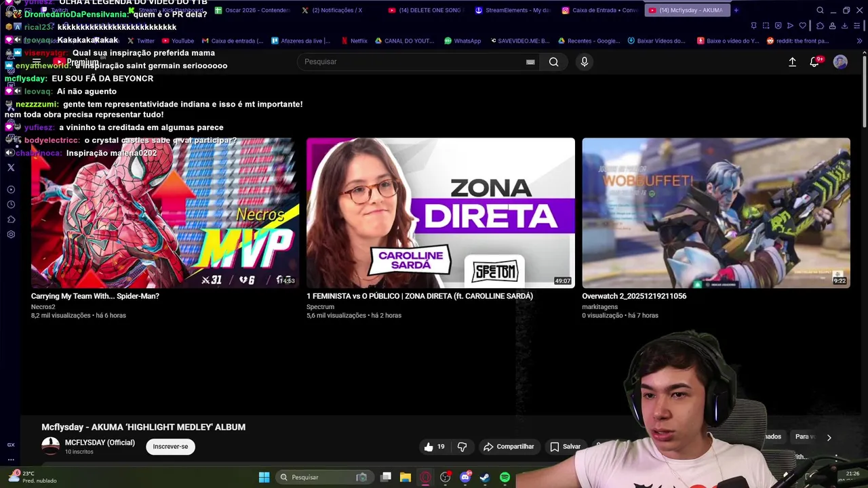Open the pin icon in Opera toolbar

coord(753,26)
